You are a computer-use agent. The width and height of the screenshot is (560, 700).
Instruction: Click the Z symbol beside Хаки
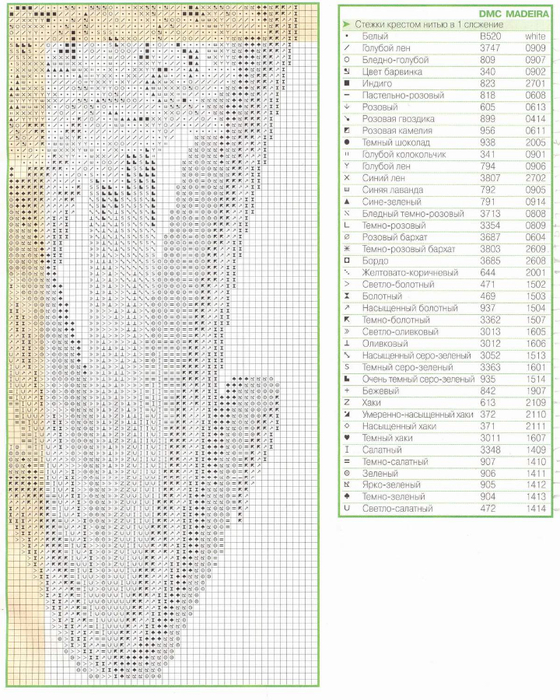[347, 402]
